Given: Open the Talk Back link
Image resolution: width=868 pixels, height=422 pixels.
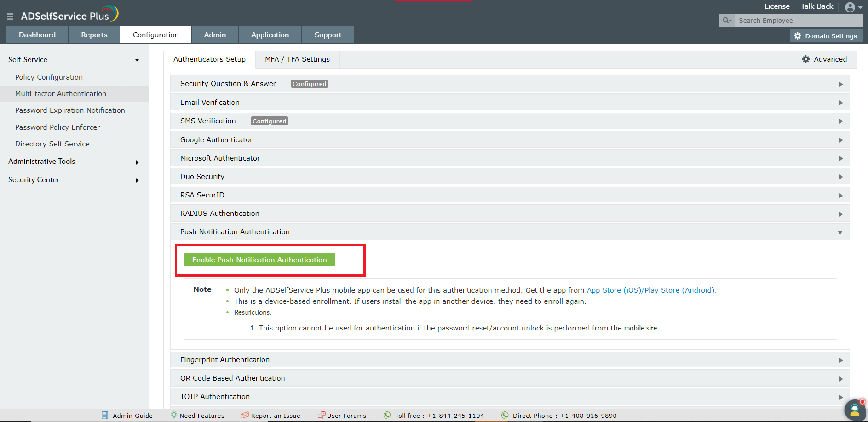Looking at the screenshot, I should click(x=817, y=6).
